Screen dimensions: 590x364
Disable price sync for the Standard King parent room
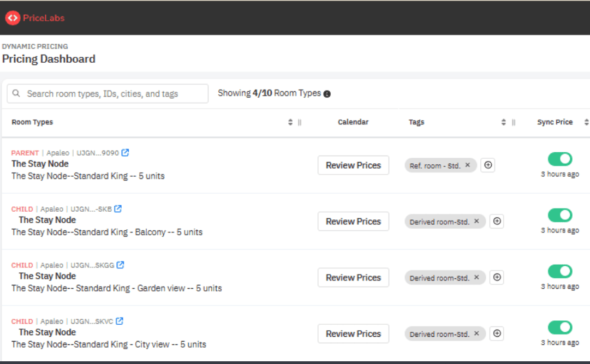[x=559, y=158]
